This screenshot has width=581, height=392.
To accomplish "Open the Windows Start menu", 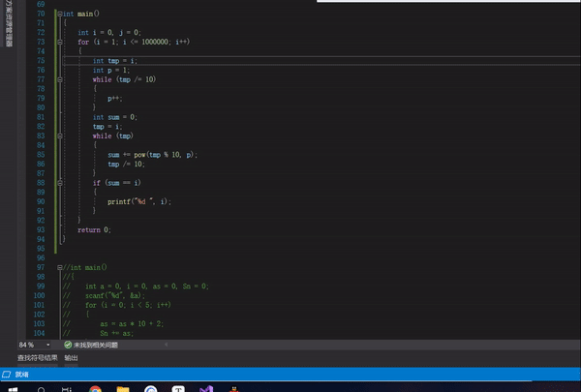I will 13,389.
